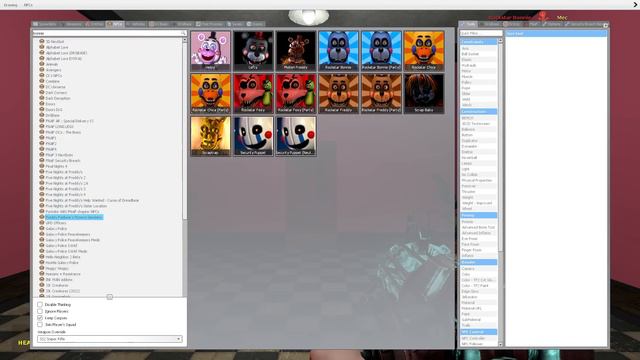Open the Drawing menu in top bar
This screenshot has width=640, height=360.
11,5
